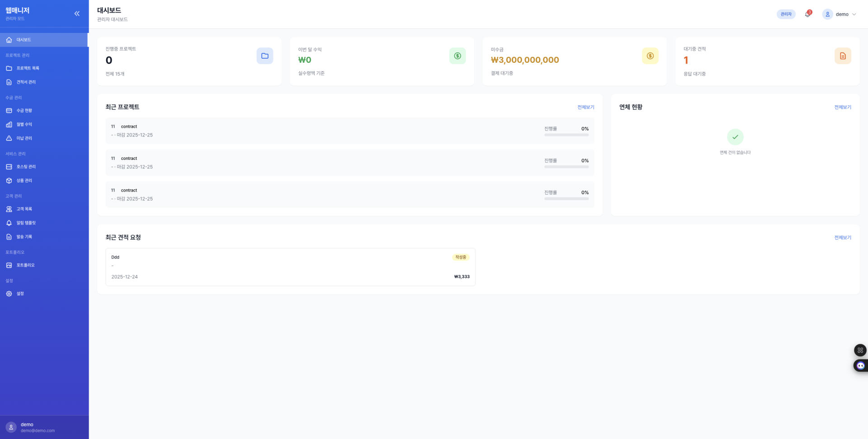Open the floating chatbot widget icon
Image resolution: width=868 pixels, height=439 pixels.
coord(860,366)
